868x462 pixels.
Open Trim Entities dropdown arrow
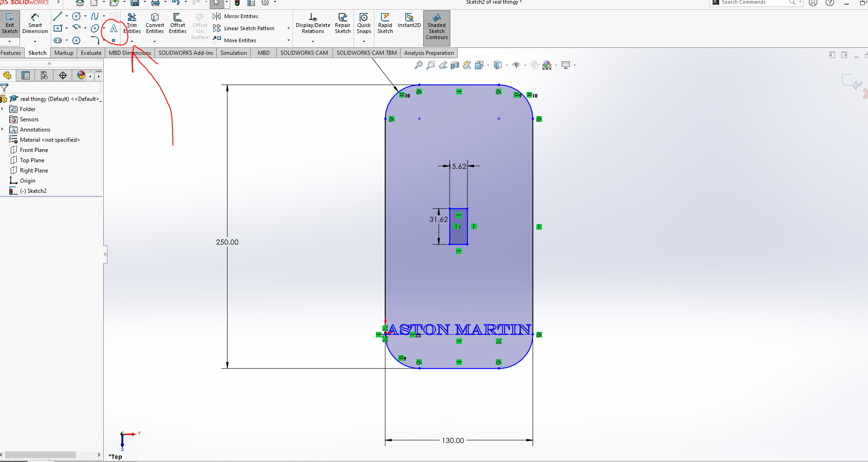(132, 41)
